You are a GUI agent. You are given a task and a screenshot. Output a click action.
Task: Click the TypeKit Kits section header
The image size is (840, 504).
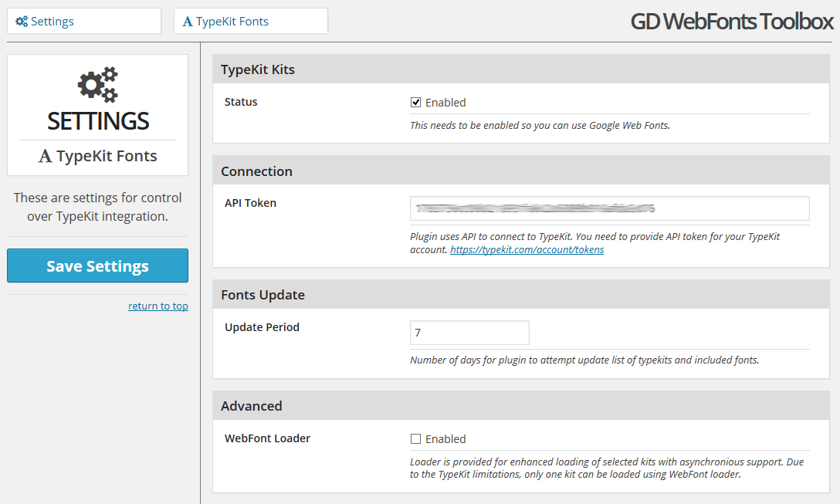tap(520, 69)
